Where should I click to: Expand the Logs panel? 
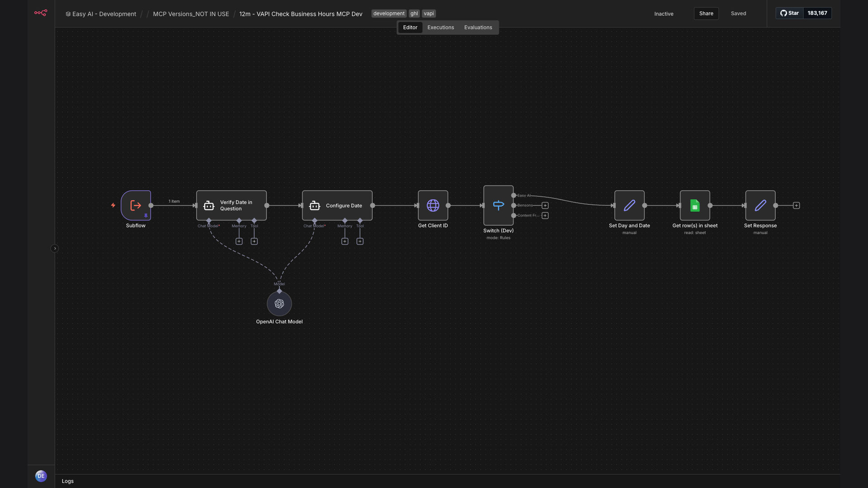click(x=68, y=481)
